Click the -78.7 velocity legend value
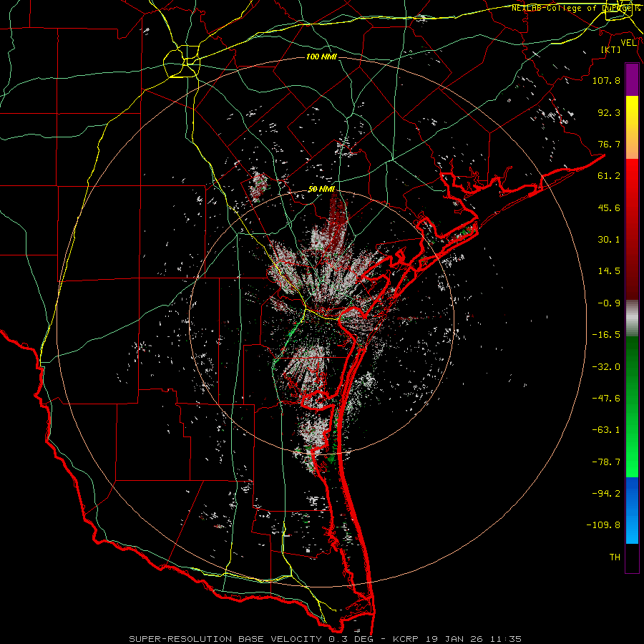 pos(606,462)
